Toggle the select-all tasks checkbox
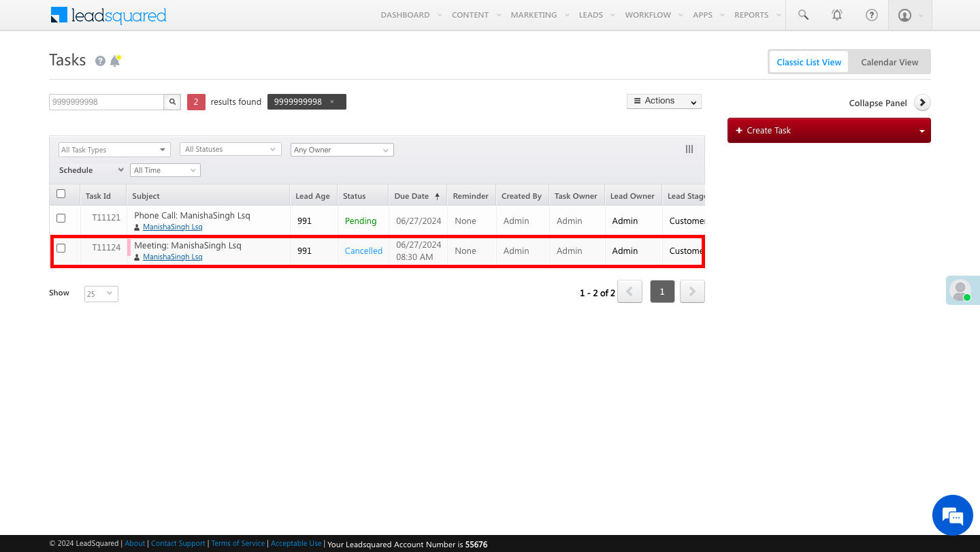 [61, 194]
